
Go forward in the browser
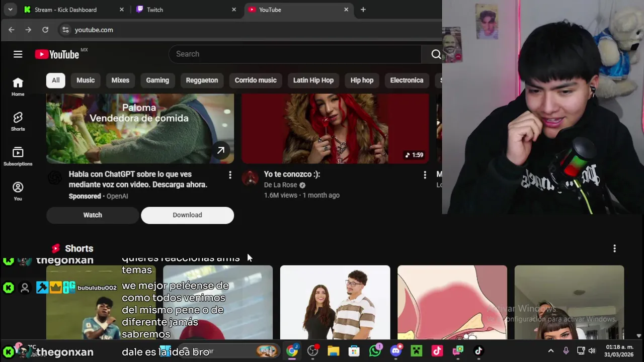[x=28, y=30]
